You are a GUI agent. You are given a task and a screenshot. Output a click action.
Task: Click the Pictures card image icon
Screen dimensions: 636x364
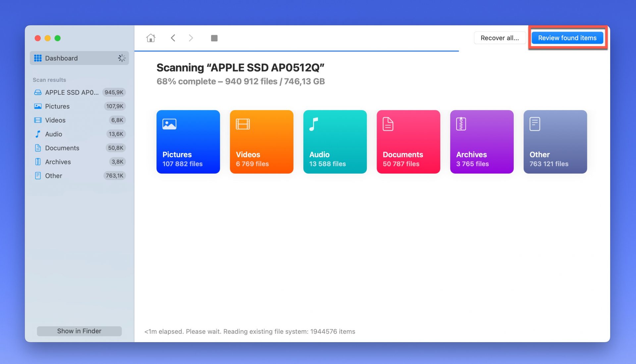pos(169,124)
